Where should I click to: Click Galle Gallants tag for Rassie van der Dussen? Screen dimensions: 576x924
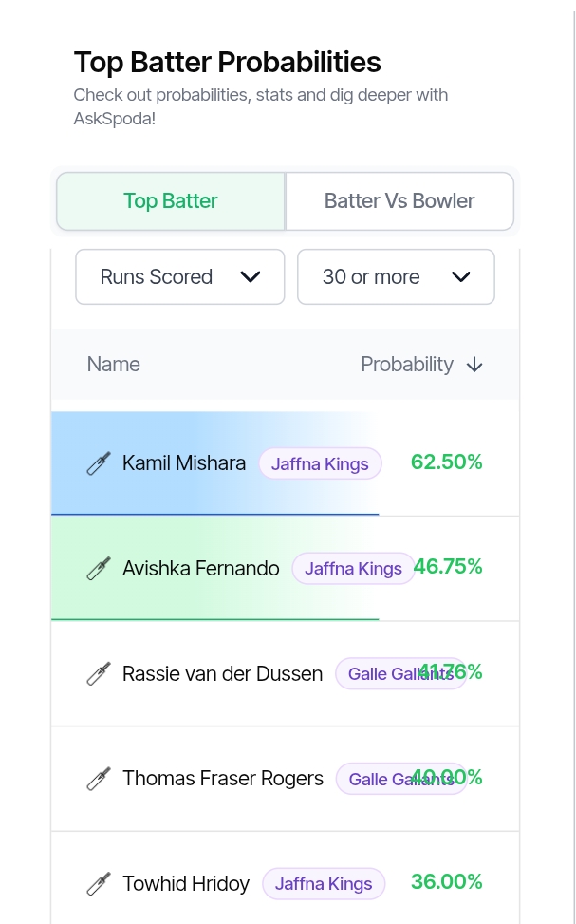coord(401,673)
